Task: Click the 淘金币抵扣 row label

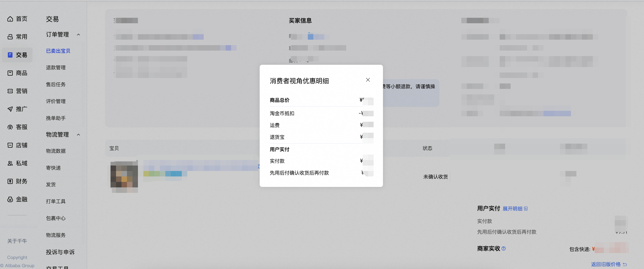Action: [282, 113]
